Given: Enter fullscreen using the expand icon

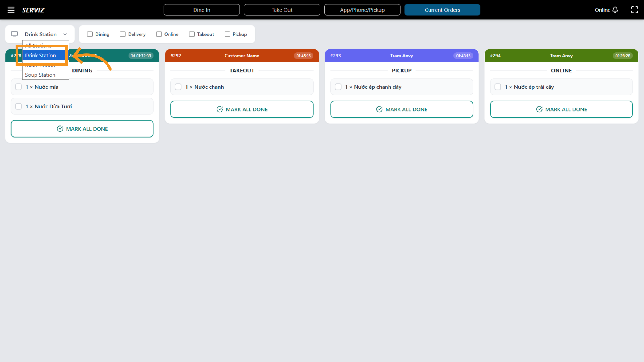Looking at the screenshot, I should [x=635, y=9].
